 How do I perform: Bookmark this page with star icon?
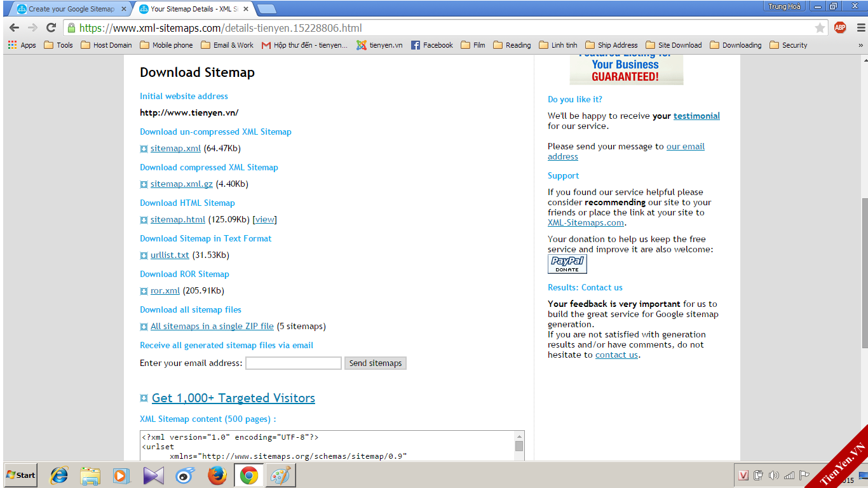coord(820,28)
